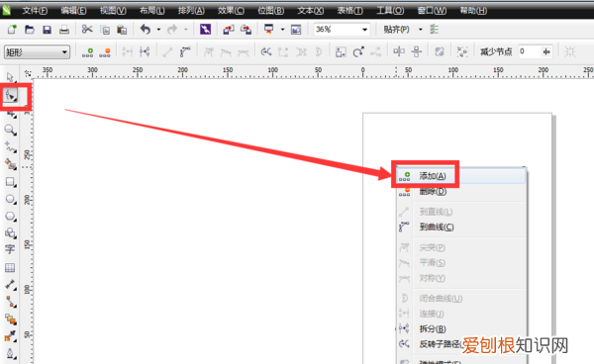Select the Dimension tool
Image resolution: width=594 pixels, height=364 pixels.
coord(10,285)
